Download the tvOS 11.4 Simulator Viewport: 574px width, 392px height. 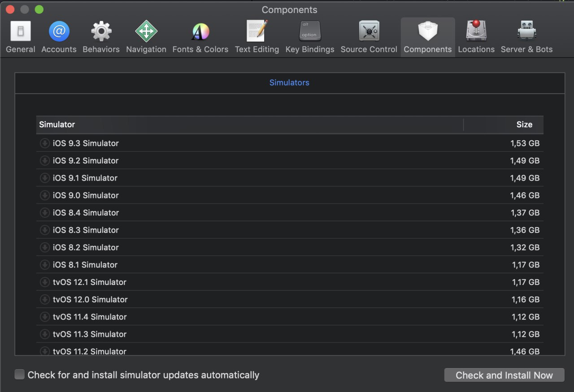[x=44, y=317]
